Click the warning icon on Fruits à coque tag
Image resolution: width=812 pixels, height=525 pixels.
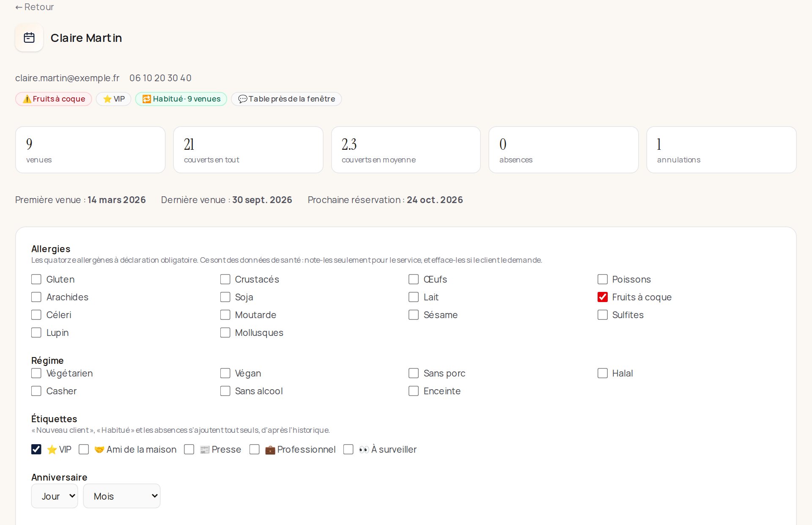(27, 99)
